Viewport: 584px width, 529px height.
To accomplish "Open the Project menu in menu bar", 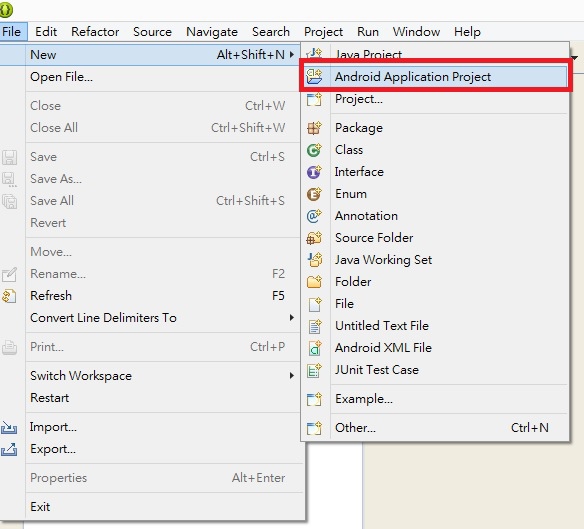I will pos(323,32).
